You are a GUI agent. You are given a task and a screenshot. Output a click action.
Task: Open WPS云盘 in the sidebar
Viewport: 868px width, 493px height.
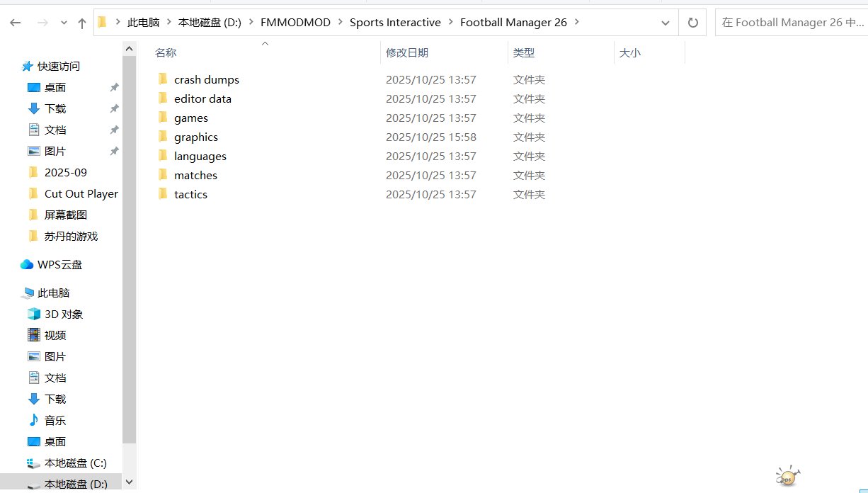point(59,265)
